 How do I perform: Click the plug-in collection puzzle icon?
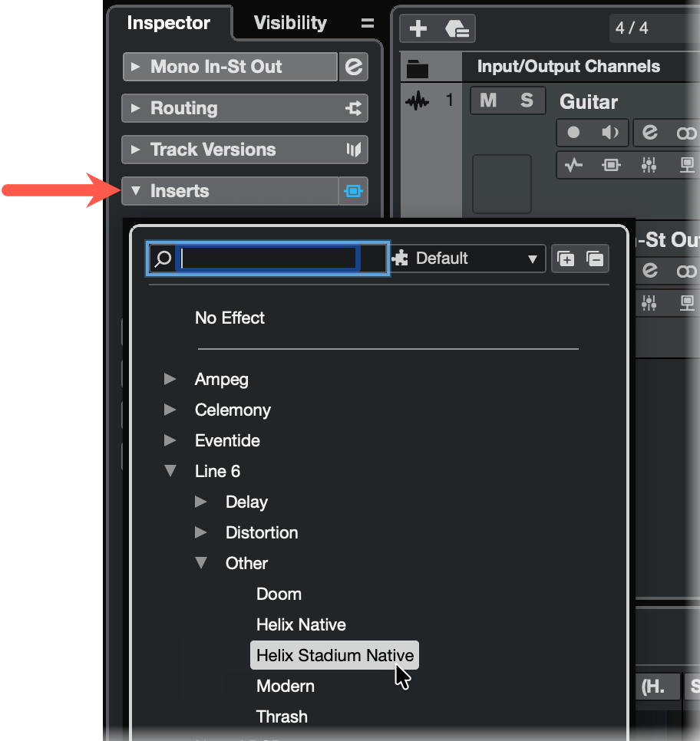tap(401, 258)
